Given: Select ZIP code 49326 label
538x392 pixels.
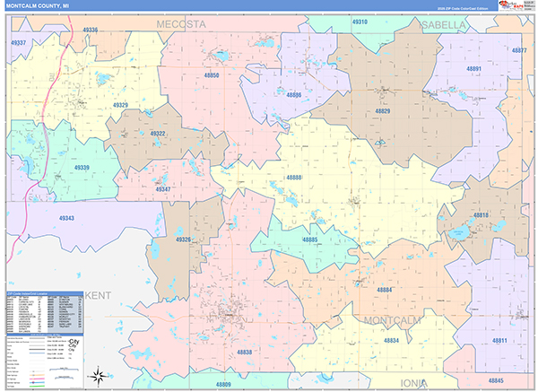Looking at the screenshot, I should pos(183,240).
